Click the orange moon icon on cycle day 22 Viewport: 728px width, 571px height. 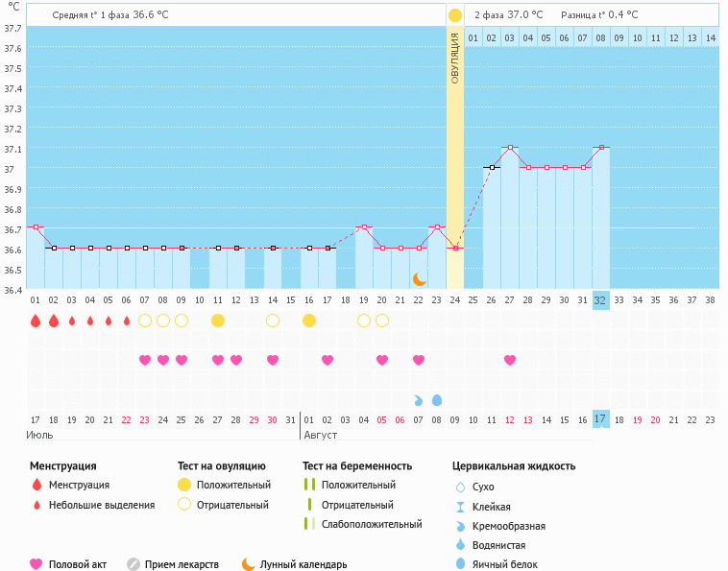pyautogui.click(x=420, y=279)
